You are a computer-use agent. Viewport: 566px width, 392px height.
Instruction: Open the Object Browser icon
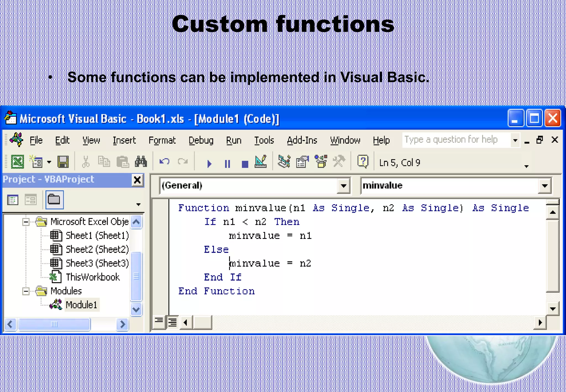coord(321,162)
